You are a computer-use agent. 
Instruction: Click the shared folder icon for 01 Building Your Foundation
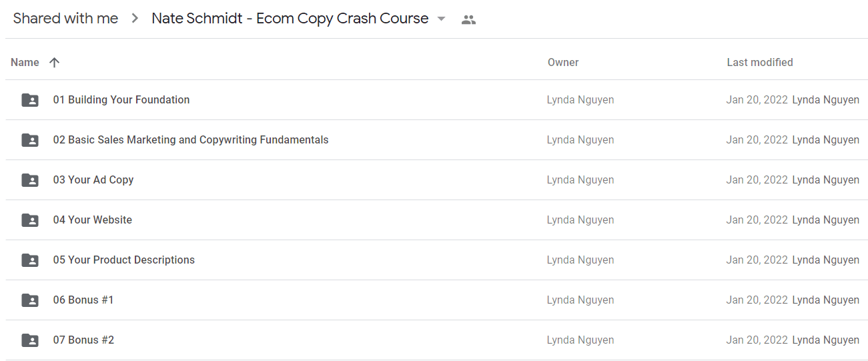pos(30,100)
